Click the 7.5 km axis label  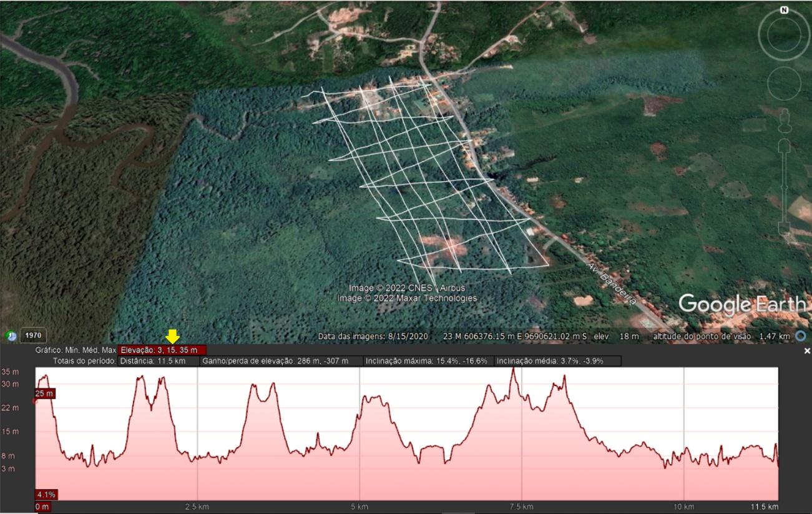pyautogui.click(x=521, y=507)
